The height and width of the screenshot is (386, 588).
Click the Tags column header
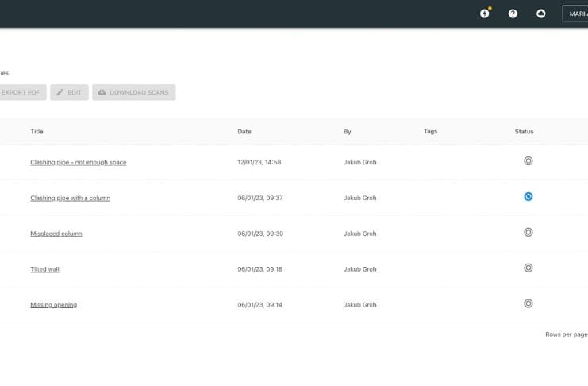tap(430, 132)
